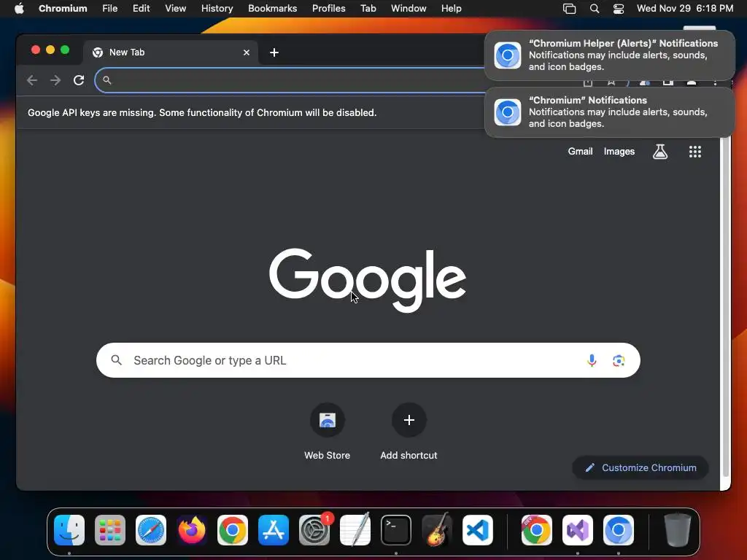Click the screen mirroring menu bar icon
This screenshot has width=747, height=560.
569,9
